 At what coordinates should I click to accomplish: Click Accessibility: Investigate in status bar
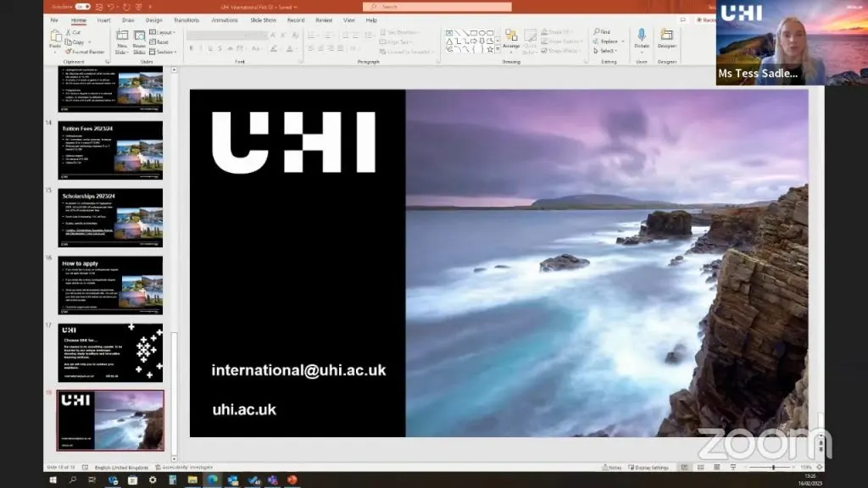[x=184, y=468]
